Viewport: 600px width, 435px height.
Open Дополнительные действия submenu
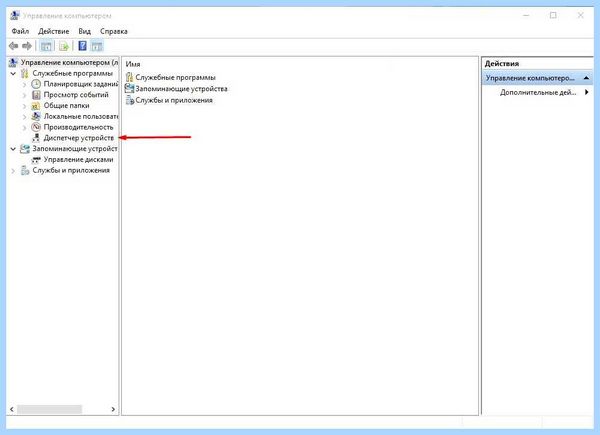coord(537,92)
